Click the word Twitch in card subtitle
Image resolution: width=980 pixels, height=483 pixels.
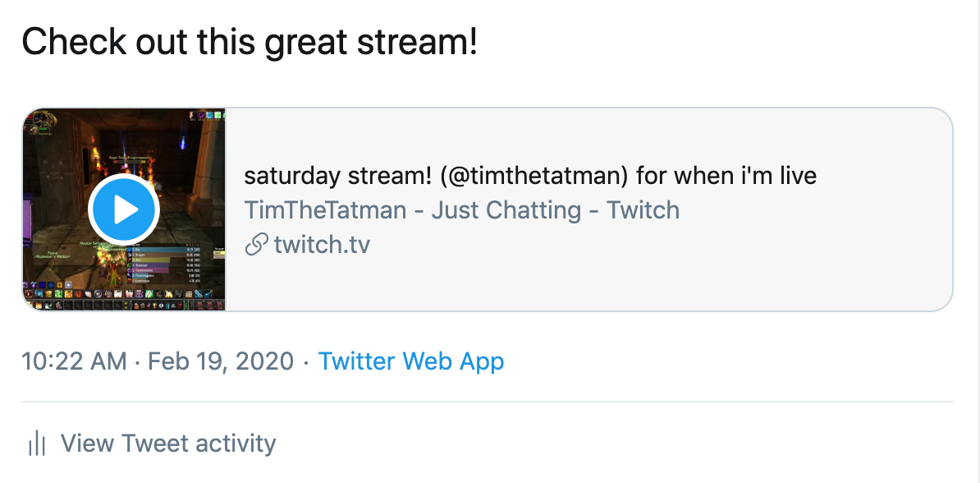(643, 210)
